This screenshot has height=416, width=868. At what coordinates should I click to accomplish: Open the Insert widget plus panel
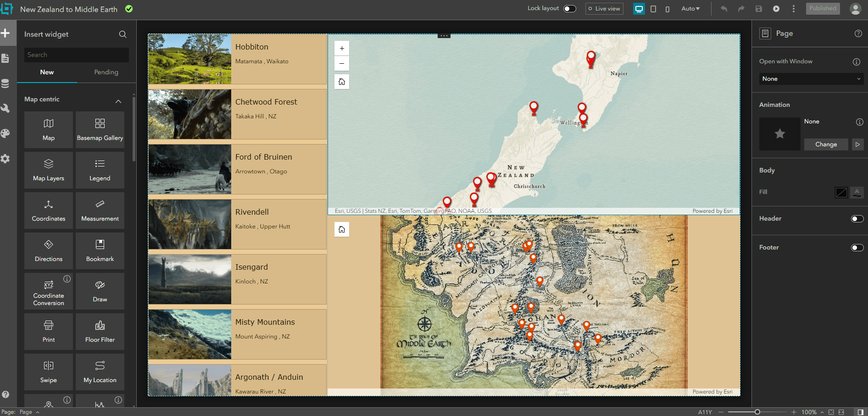6,33
